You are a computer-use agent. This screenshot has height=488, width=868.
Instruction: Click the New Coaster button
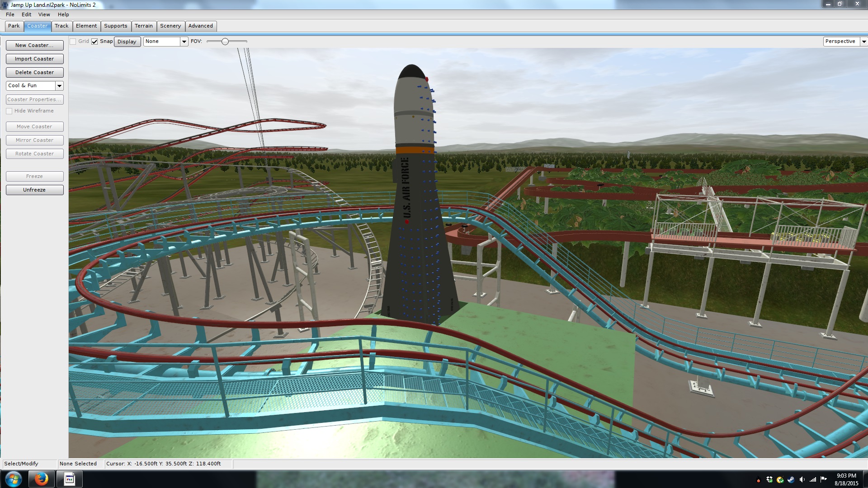click(34, 45)
